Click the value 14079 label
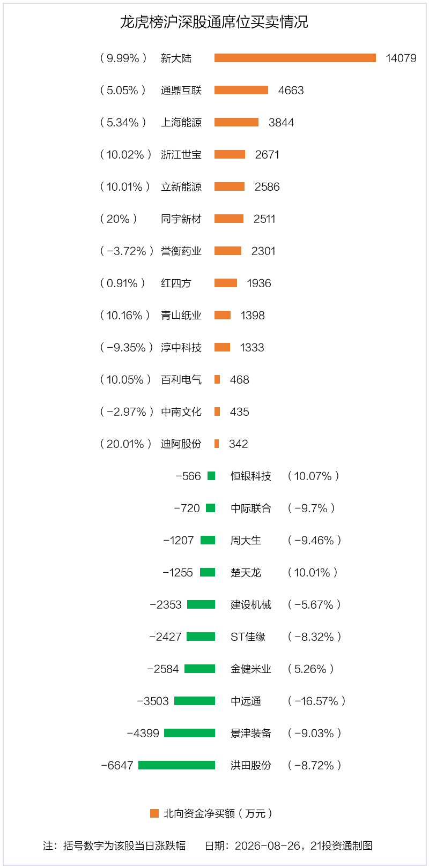Screen dimensions: 429x868 coord(401,58)
